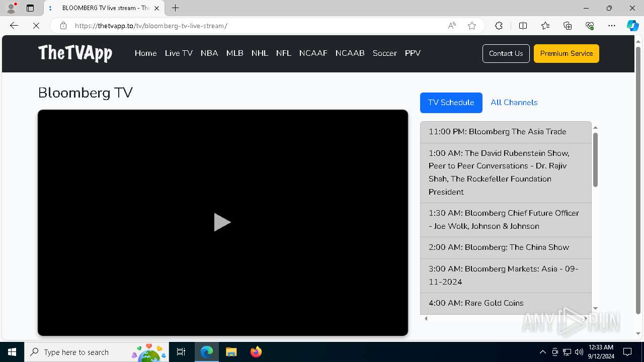This screenshot has height=362, width=644.
Task: Open File Explorer taskbar icon
Action: coord(231,352)
